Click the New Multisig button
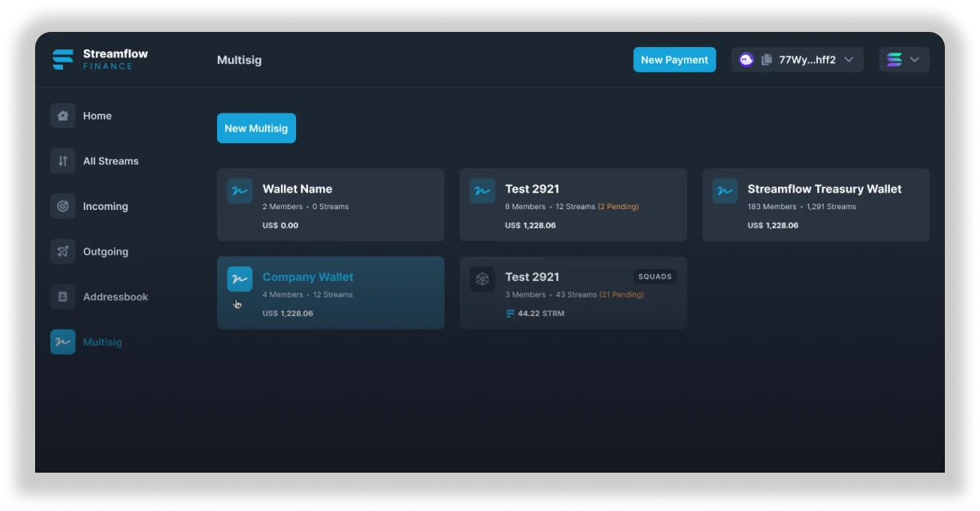980x511 pixels. (x=256, y=128)
